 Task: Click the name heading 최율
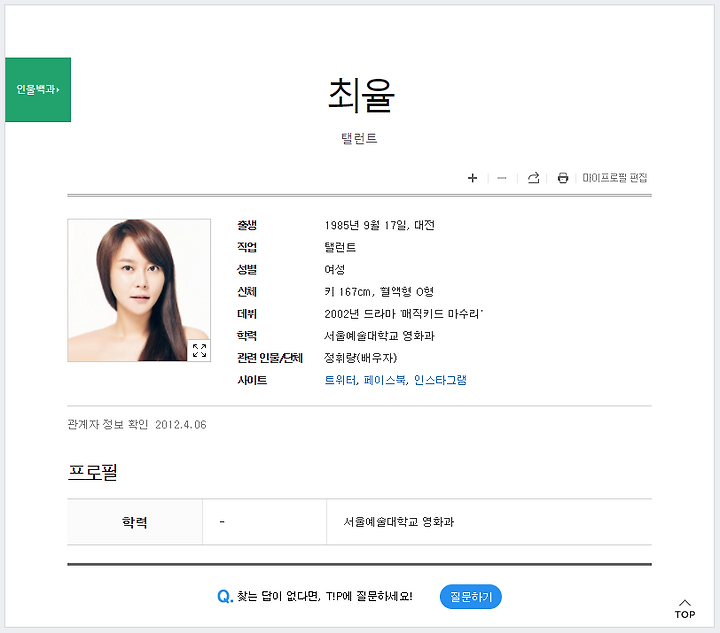(x=361, y=95)
